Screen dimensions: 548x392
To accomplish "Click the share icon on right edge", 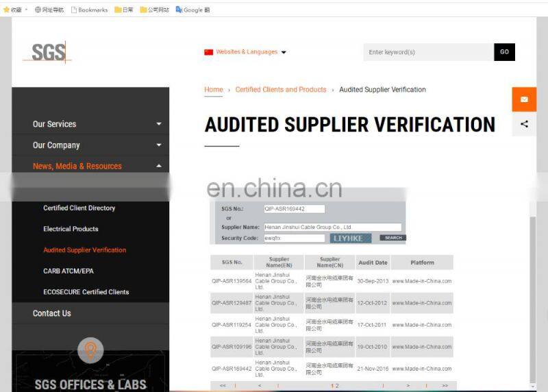I will (524, 124).
